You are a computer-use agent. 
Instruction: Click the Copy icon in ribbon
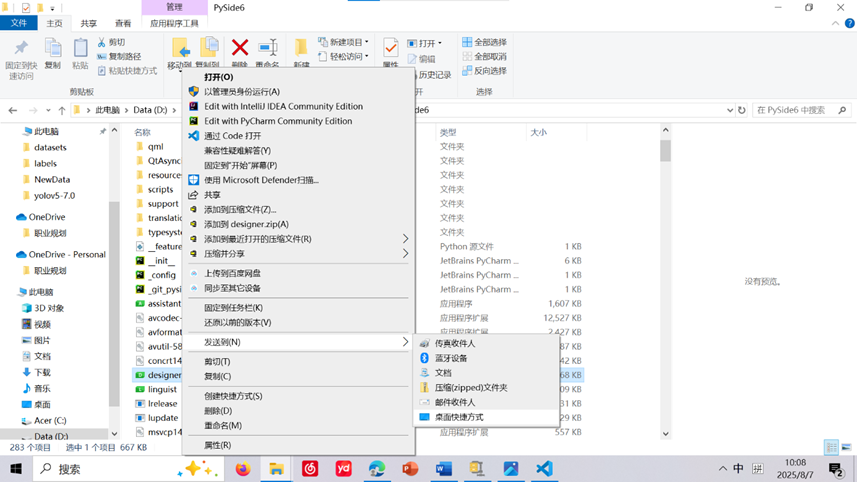[52, 48]
